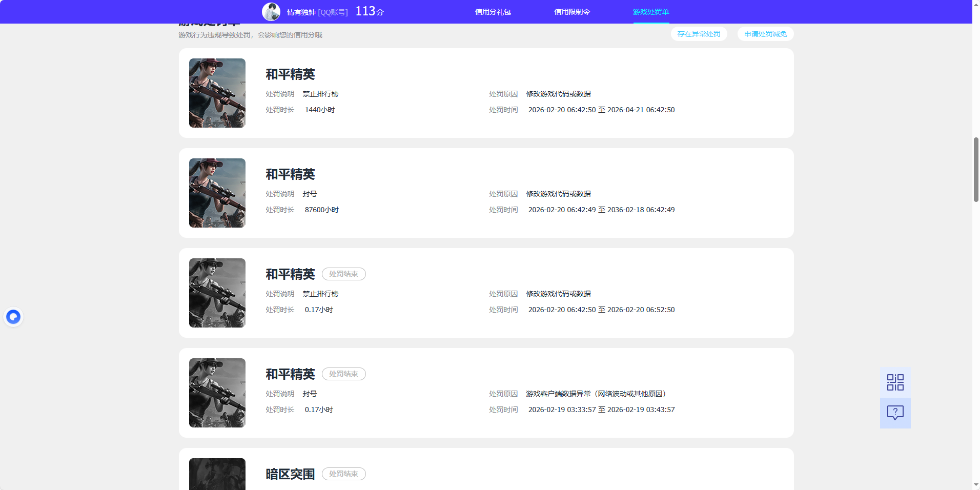Click the 申请处罚减免 button
The width and height of the screenshot is (980, 490).
tap(765, 34)
